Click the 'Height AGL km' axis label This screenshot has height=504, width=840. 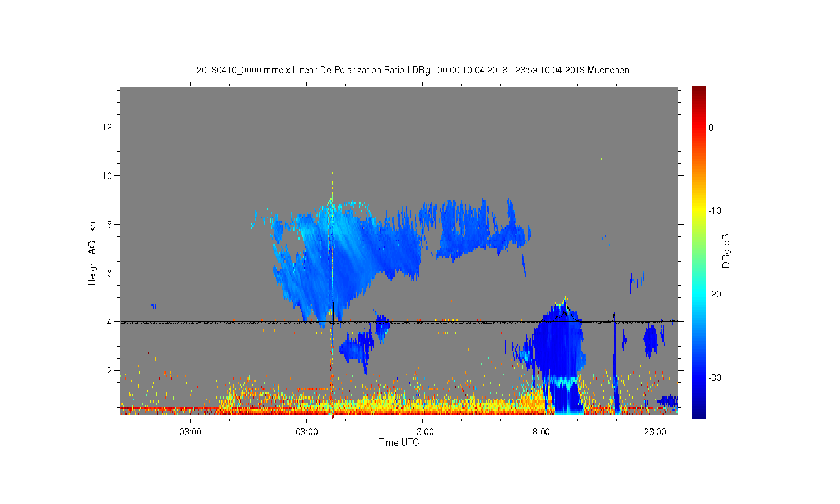pyautogui.click(x=92, y=252)
